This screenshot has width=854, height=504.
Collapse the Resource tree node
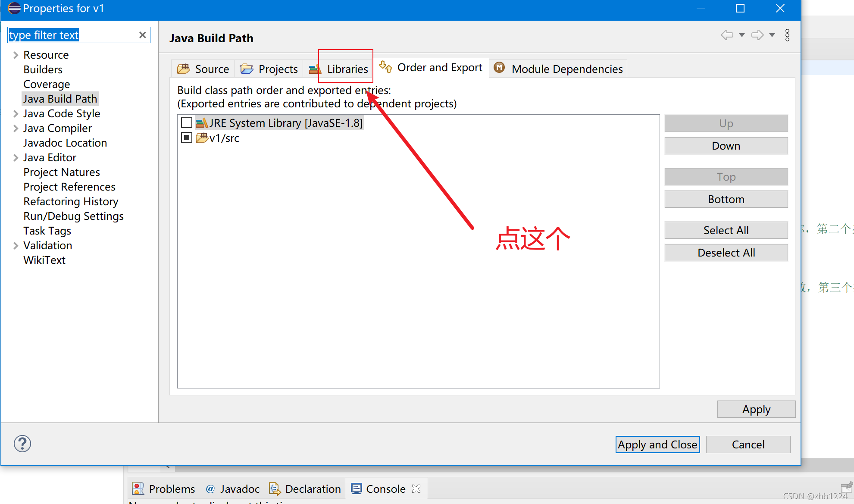[x=16, y=55]
